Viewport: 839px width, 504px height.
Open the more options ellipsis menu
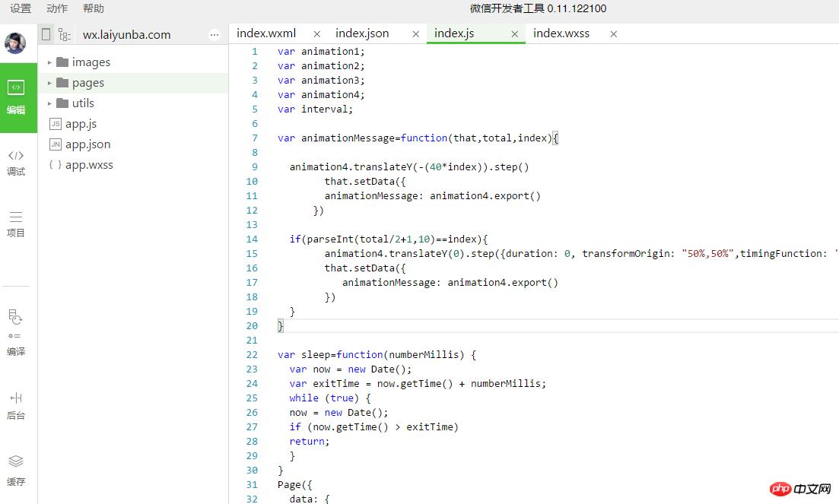(215, 34)
